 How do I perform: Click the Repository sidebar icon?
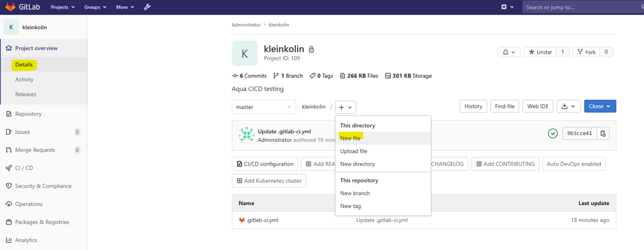tap(8, 114)
